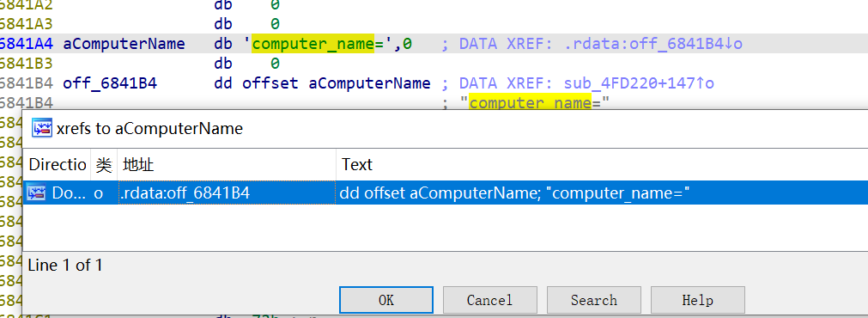868x318 pixels.
Task: Click the sub_4FD220+147 cross reference
Action: tap(639, 83)
